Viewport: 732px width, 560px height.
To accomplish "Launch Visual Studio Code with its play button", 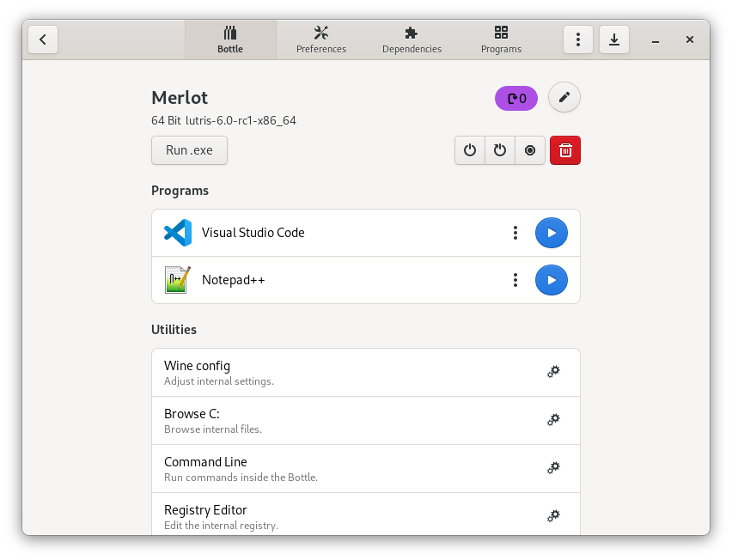I will click(551, 232).
